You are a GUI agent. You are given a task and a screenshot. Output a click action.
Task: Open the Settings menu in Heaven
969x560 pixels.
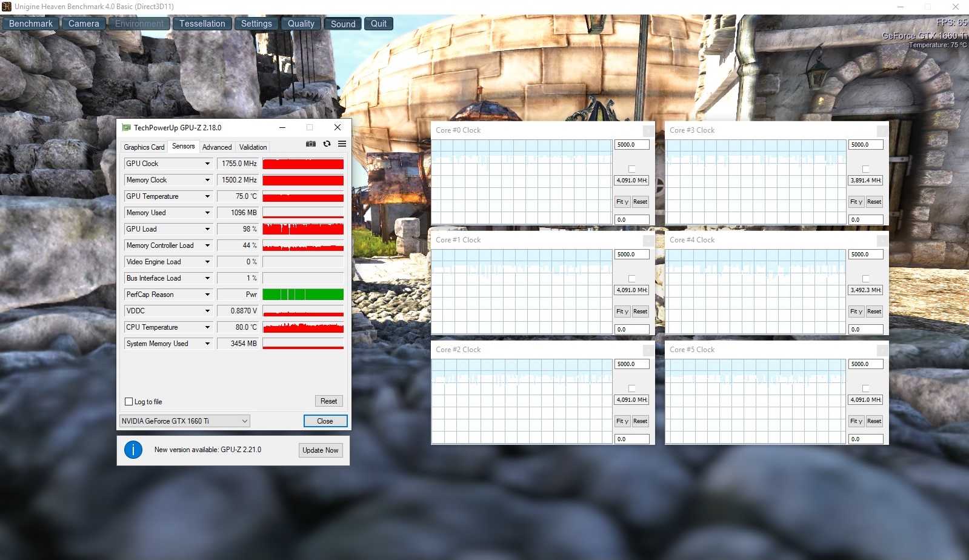coord(256,24)
